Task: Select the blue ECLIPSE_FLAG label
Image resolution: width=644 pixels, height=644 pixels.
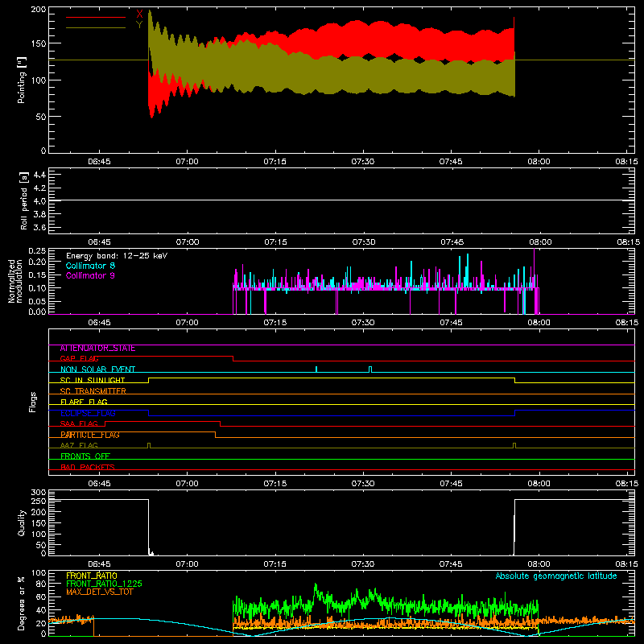Action: tap(88, 413)
